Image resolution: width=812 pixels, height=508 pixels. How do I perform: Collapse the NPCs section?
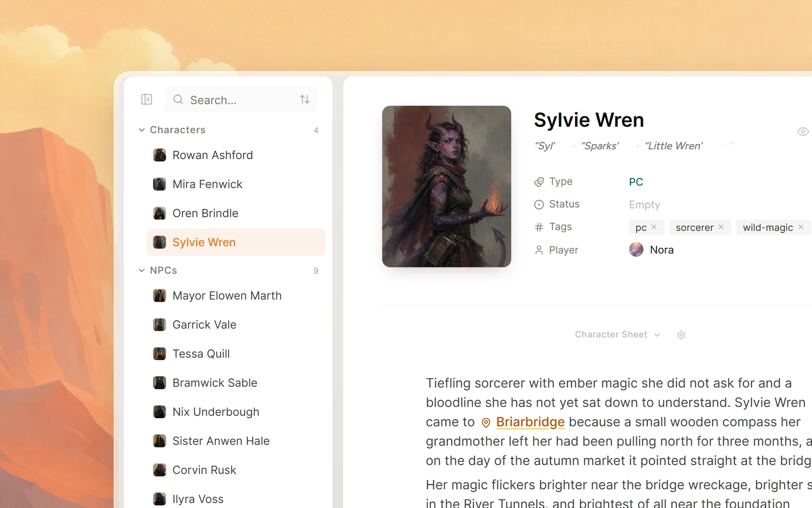tap(142, 270)
